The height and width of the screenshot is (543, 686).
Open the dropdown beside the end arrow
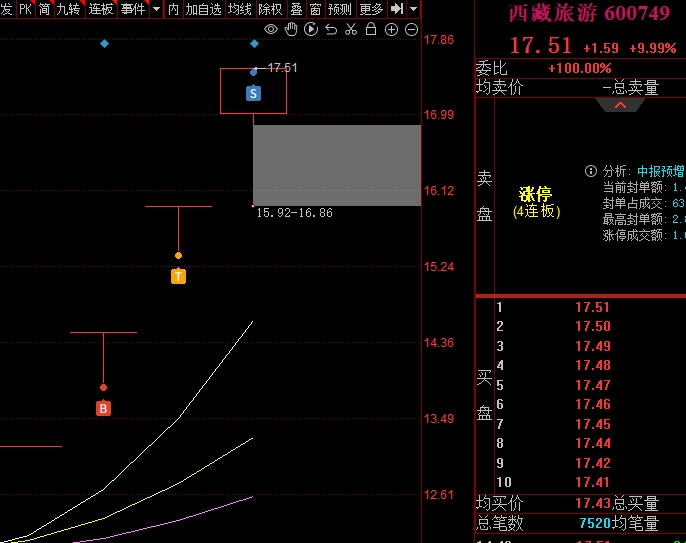coord(413,9)
